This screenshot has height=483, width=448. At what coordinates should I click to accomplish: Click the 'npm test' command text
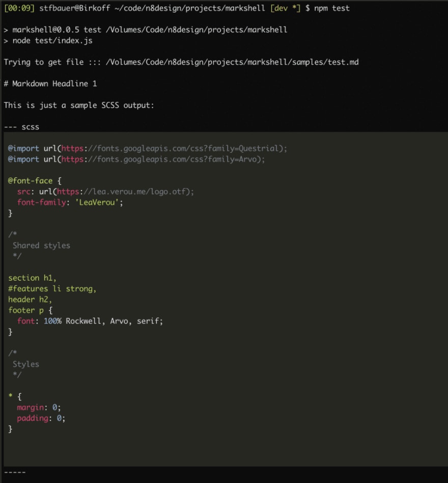click(x=332, y=8)
